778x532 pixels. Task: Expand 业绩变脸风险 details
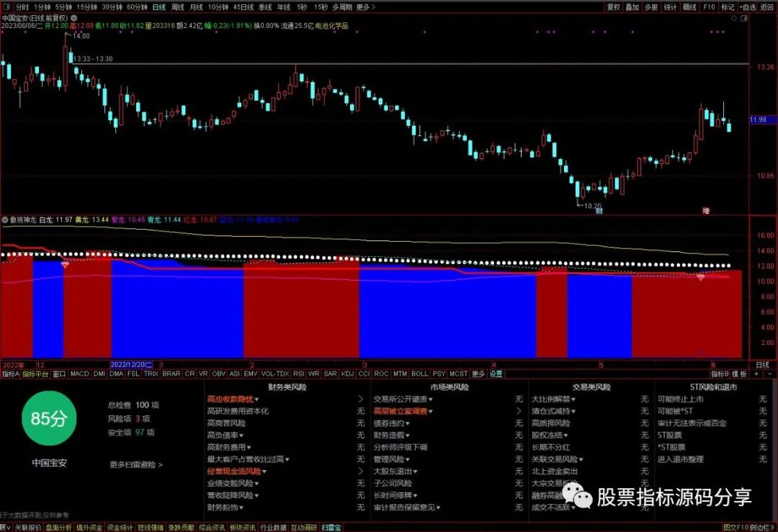[233, 483]
